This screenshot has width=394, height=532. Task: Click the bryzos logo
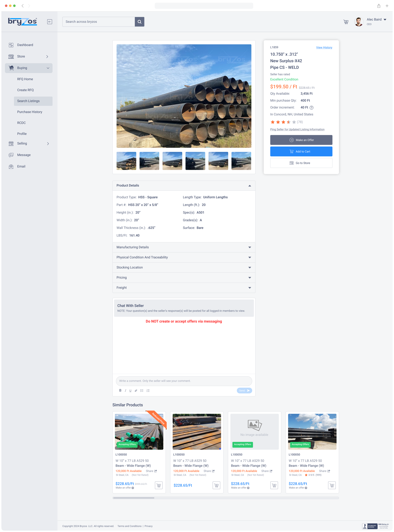pos(23,22)
